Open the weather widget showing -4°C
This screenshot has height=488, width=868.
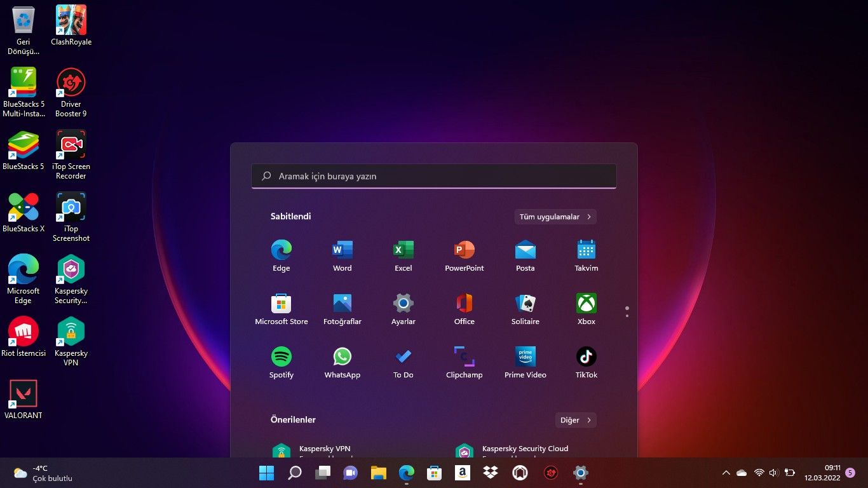(x=43, y=473)
